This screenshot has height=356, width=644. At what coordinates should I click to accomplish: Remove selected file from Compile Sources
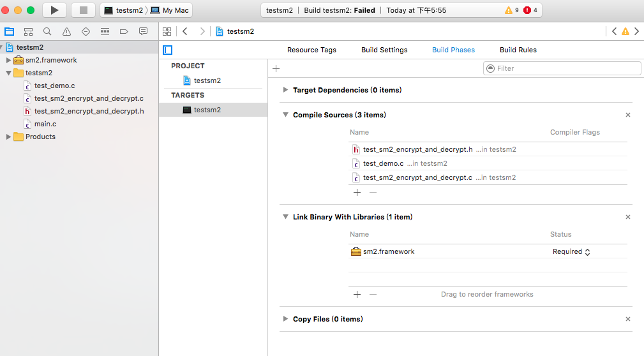[373, 192]
